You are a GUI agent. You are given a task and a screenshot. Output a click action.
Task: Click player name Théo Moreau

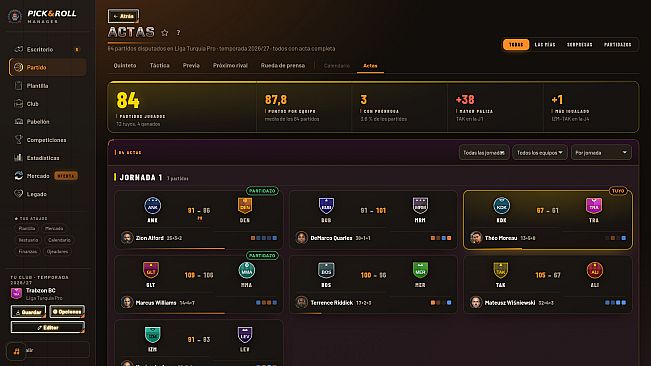point(501,238)
